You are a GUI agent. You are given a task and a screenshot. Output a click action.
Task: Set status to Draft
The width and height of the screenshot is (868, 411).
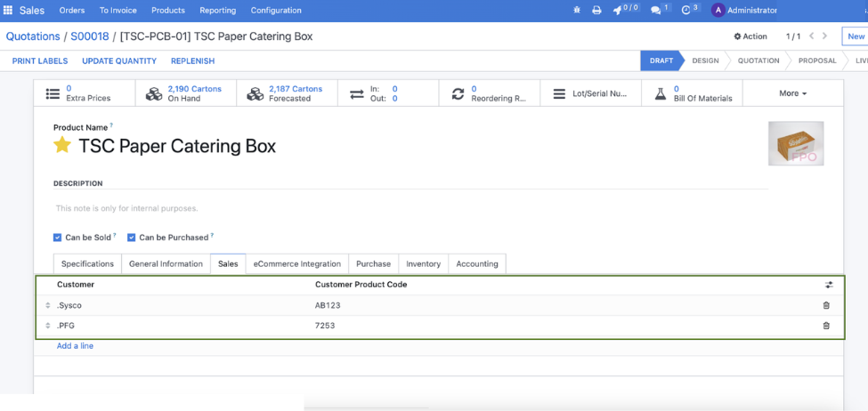click(662, 60)
